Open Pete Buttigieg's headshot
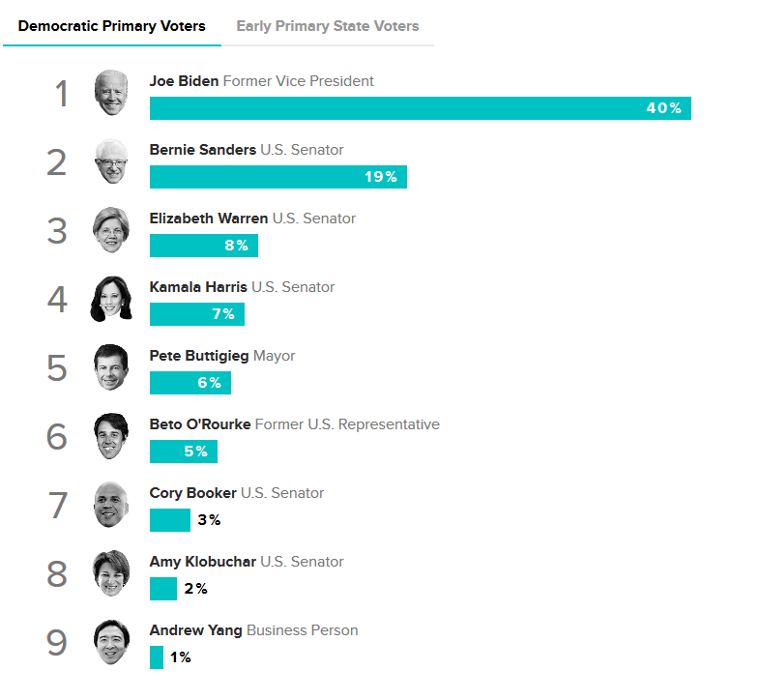 [x=111, y=367]
